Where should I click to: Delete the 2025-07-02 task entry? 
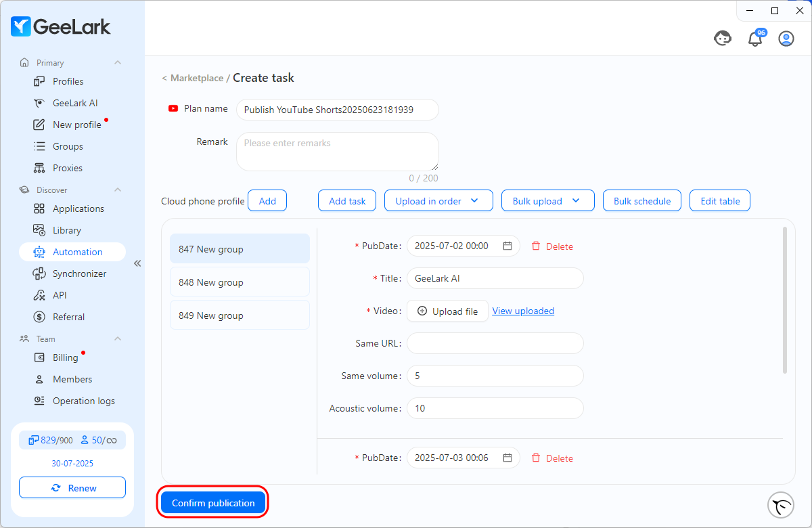tap(552, 246)
